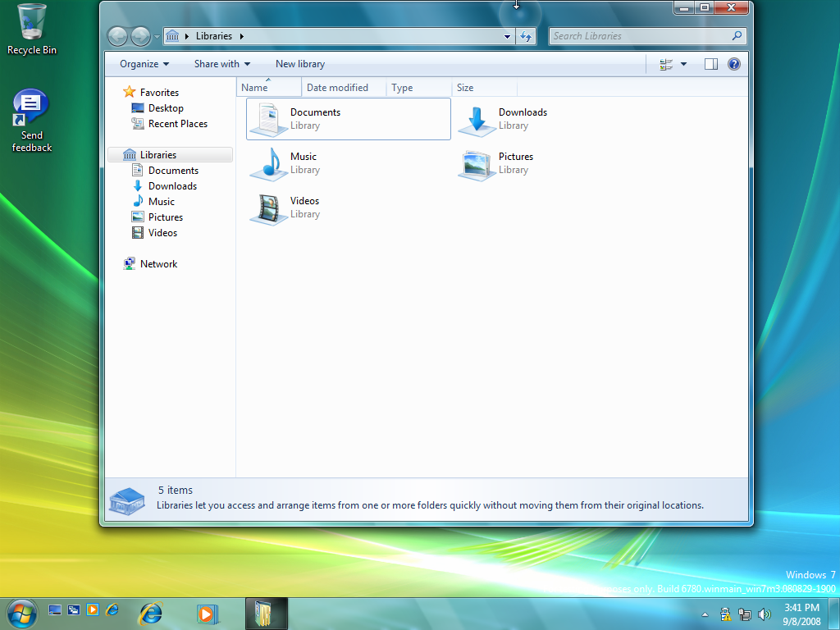
Task: Click the Back navigation arrow
Action: click(x=118, y=36)
